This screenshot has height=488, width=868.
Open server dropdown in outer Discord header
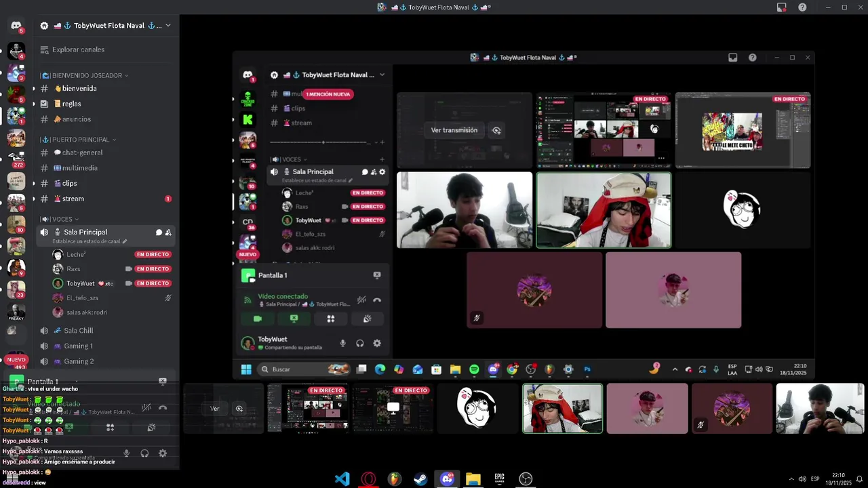tap(167, 26)
